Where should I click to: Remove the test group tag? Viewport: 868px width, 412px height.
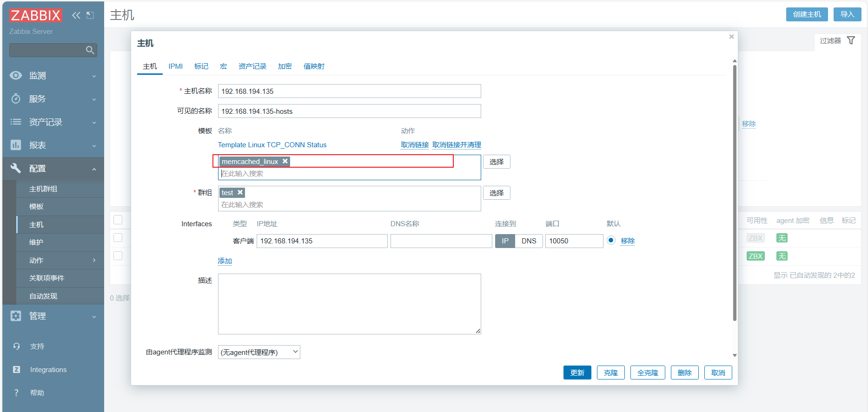tap(240, 192)
